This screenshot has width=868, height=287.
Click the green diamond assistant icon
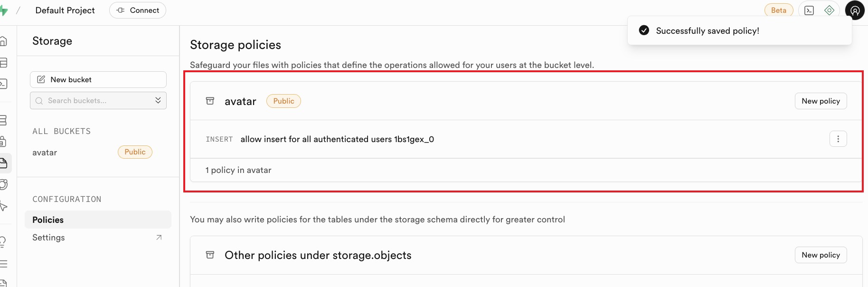point(830,10)
